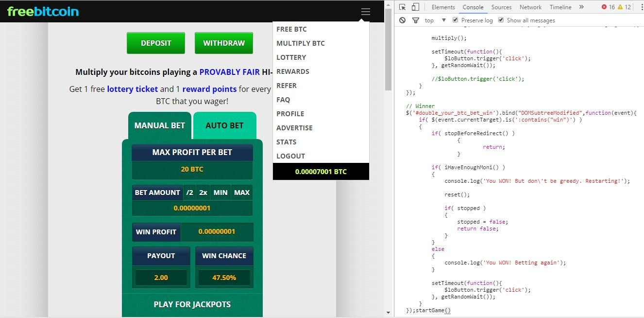Switch to the Network tab

click(530, 7)
